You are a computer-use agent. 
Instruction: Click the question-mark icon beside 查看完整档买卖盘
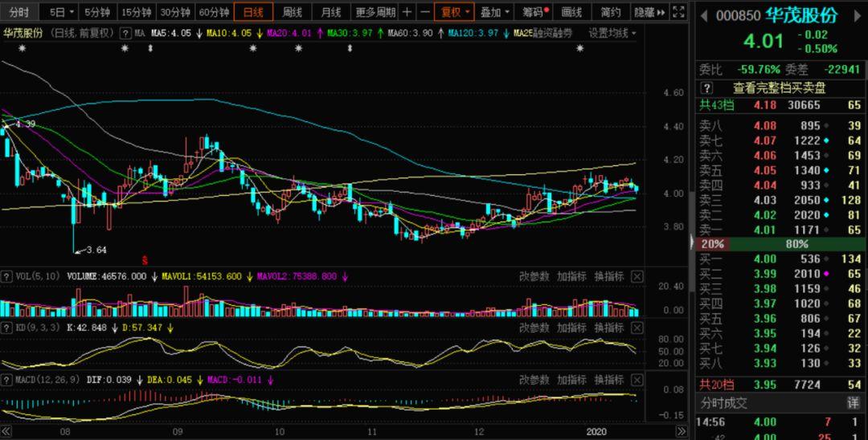(707, 88)
